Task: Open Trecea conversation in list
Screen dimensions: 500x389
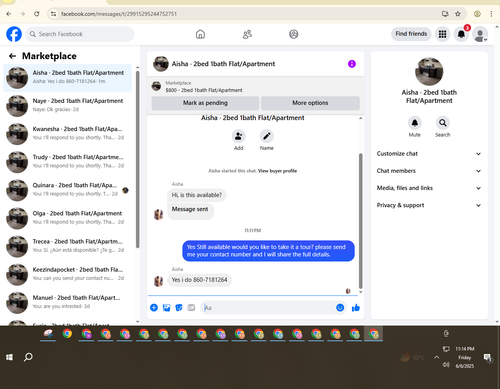Action: pyautogui.click(x=68, y=246)
